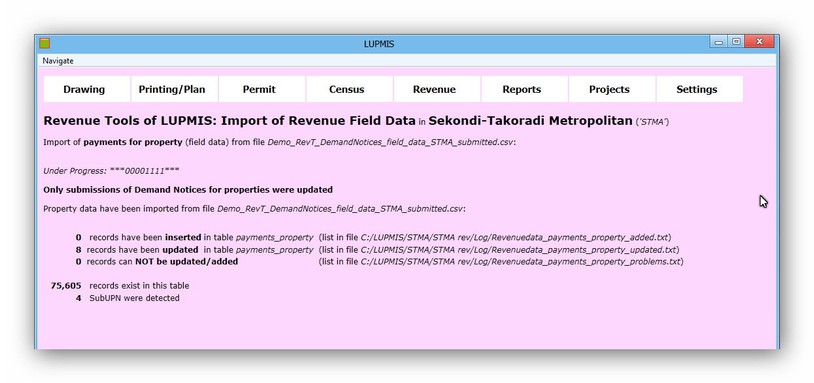Image resolution: width=814 pixels, height=383 pixels.
Task: Open the Navigate menu
Action: (x=58, y=61)
